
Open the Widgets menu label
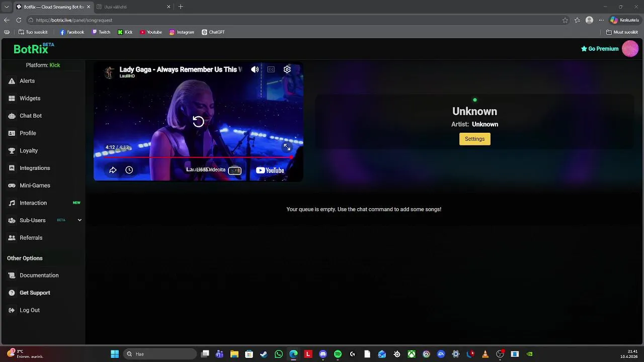30,99
